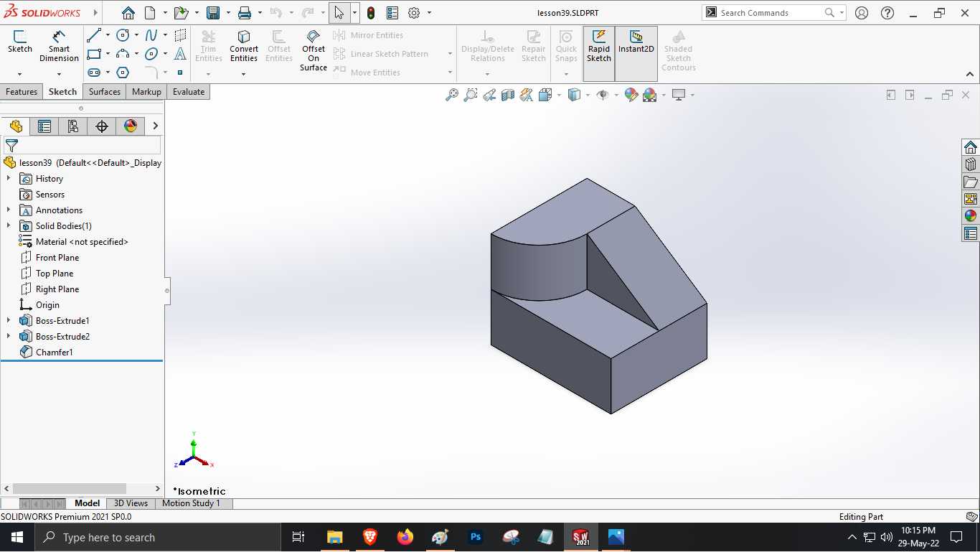Switch to the Surfaces tab
Screen dimensions: 980x560
105,92
